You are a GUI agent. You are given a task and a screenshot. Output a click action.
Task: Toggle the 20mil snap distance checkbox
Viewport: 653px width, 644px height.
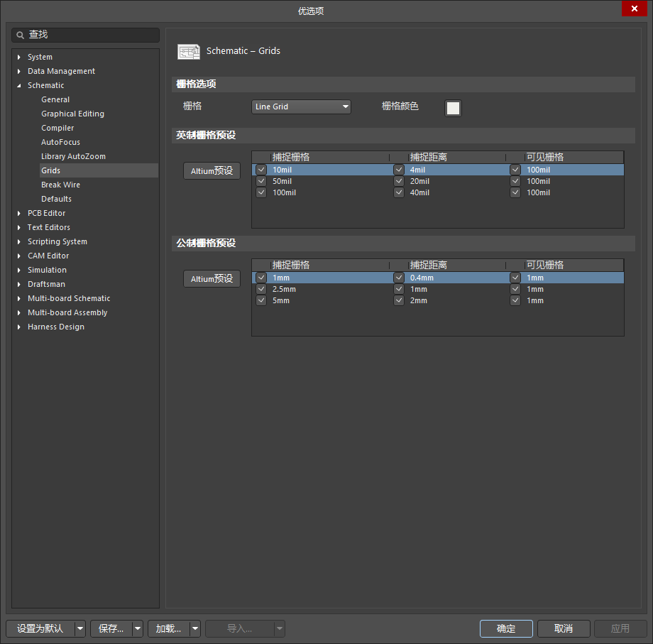(x=399, y=181)
